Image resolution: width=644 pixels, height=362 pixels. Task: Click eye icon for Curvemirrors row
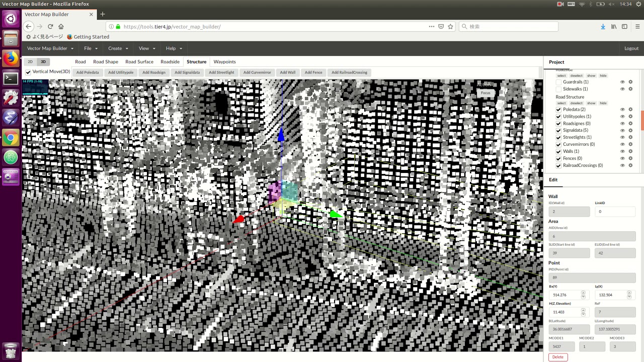coord(622,144)
